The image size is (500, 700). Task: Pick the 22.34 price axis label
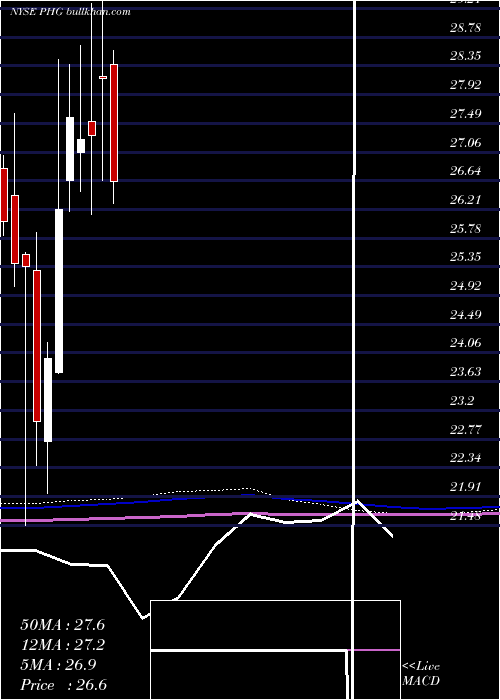(x=465, y=458)
